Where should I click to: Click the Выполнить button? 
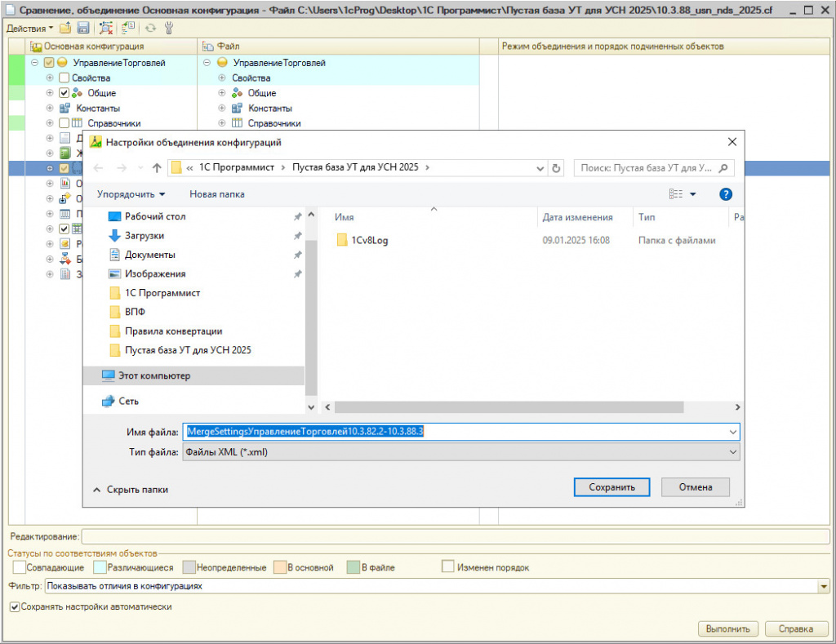pyautogui.click(x=727, y=629)
